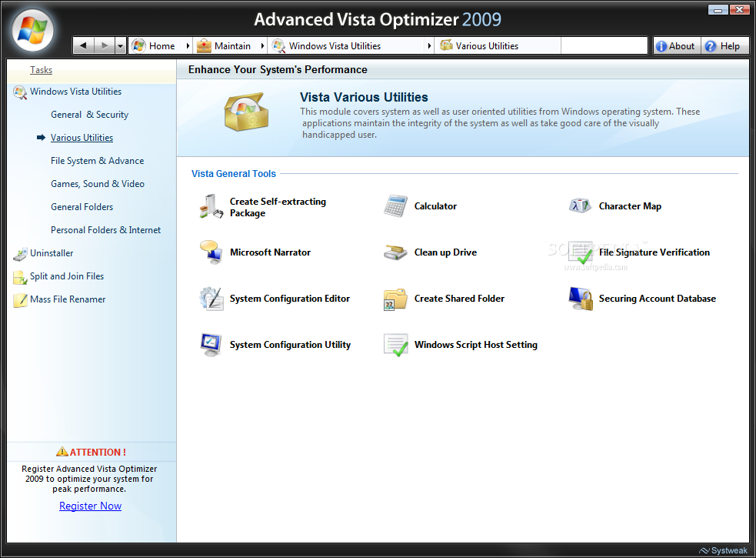Open Mass File Renamer text link

(68, 299)
